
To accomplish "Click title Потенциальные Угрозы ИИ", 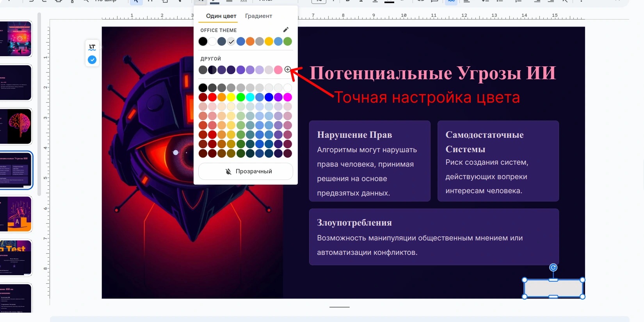I will 432,73.
